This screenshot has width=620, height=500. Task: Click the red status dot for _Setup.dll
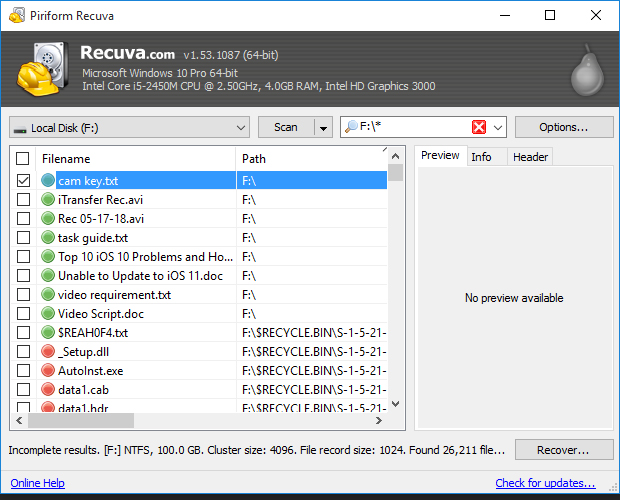pyautogui.click(x=48, y=351)
